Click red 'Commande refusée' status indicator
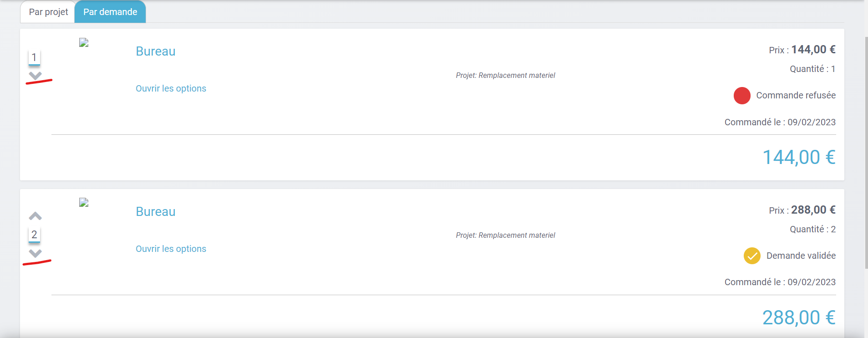 click(741, 96)
